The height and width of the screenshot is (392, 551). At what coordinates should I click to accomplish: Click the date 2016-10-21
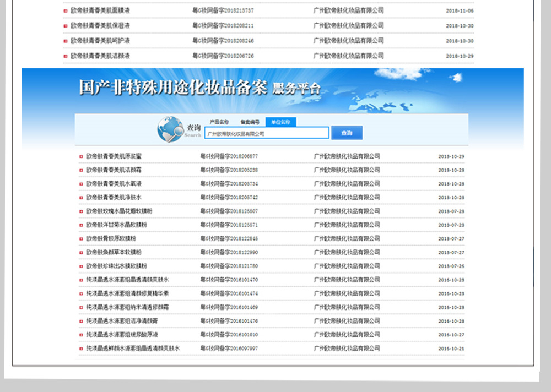pos(451,349)
